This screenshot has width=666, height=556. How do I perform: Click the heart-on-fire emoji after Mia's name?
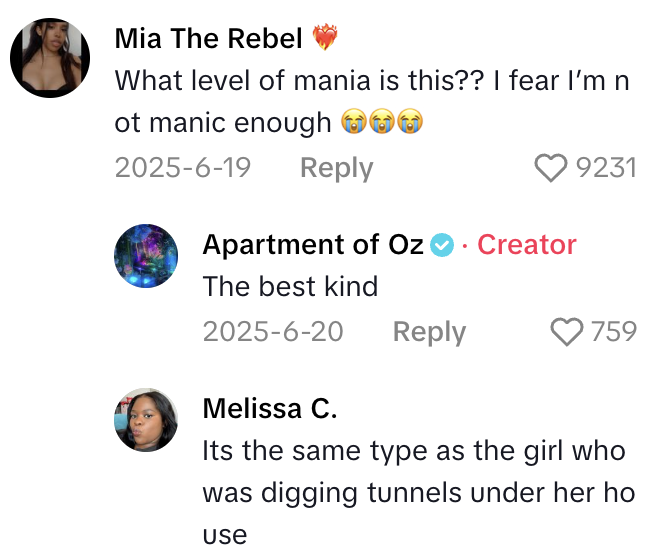coord(326,39)
